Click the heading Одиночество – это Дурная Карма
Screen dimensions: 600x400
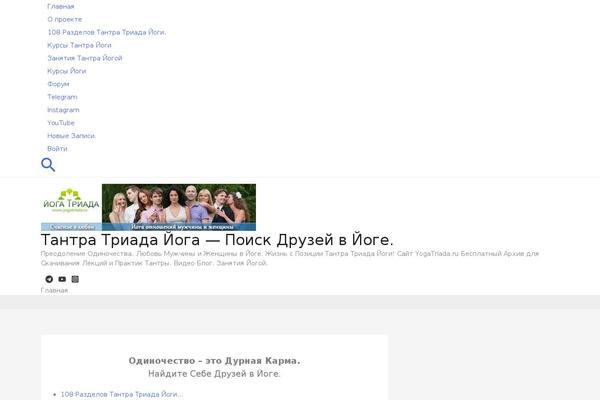point(214,361)
